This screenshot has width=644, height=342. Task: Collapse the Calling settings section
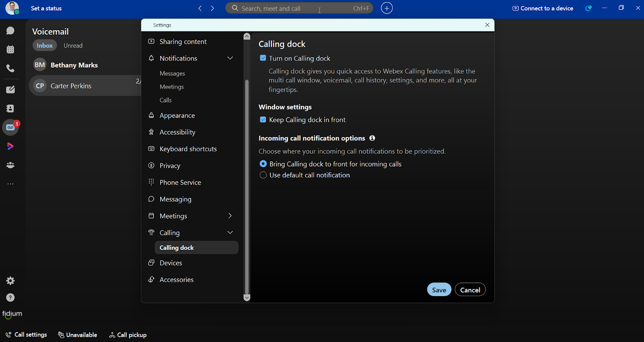[230, 233]
